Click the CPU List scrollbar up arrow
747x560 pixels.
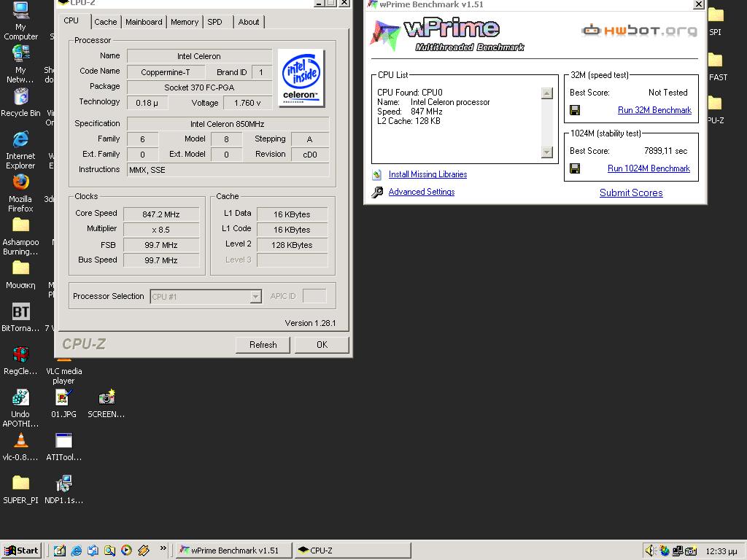coord(547,93)
